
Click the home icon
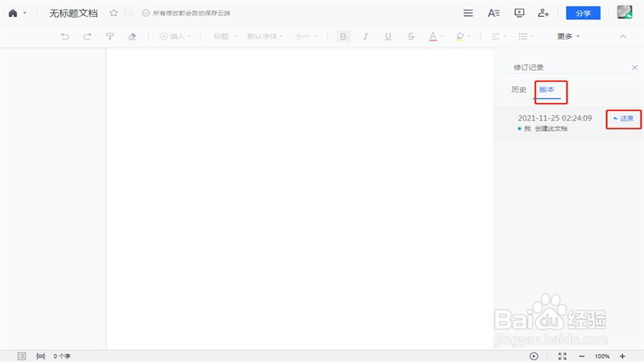click(x=13, y=13)
